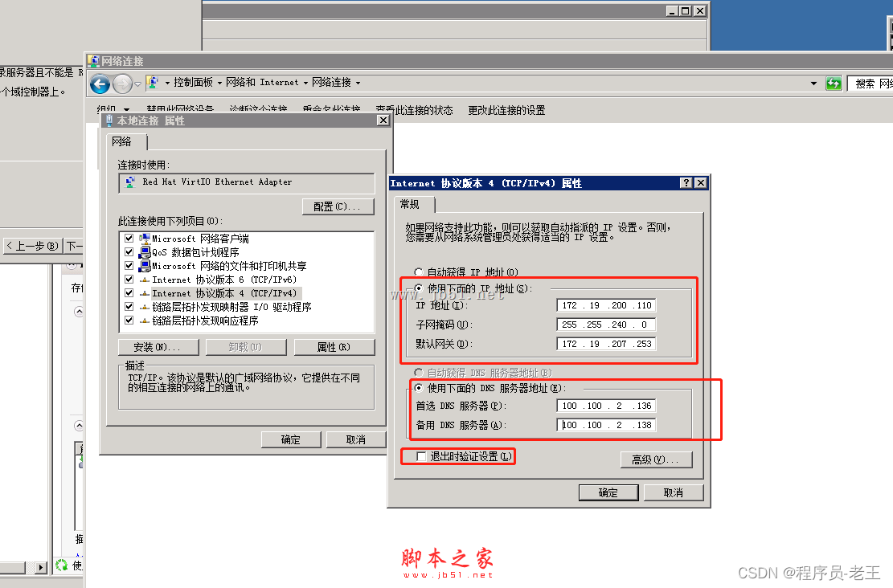Click the 配置(C)... button
The height and width of the screenshot is (588, 893).
pyautogui.click(x=338, y=206)
